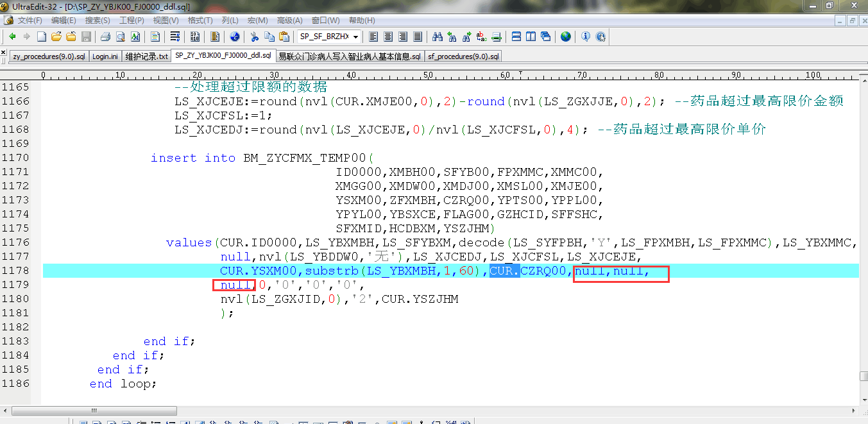Create a new blank file
The height and width of the screenshot is (424, 868).
coord(42,37)
